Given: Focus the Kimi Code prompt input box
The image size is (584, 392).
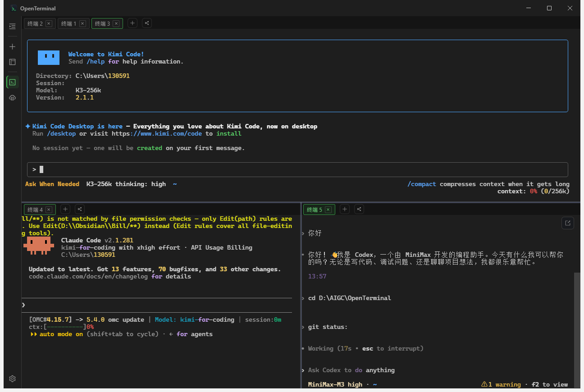Looking at the screenshot, I should tap(297, 169).
